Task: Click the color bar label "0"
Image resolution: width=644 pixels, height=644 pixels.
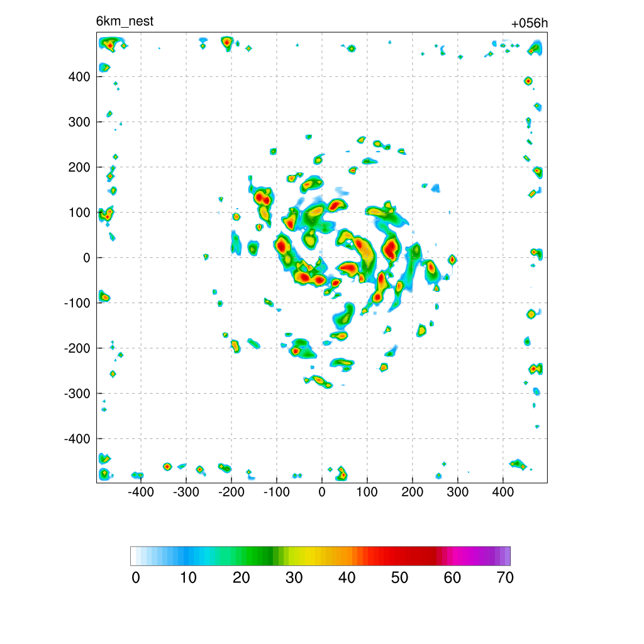Action: point(136,578)
